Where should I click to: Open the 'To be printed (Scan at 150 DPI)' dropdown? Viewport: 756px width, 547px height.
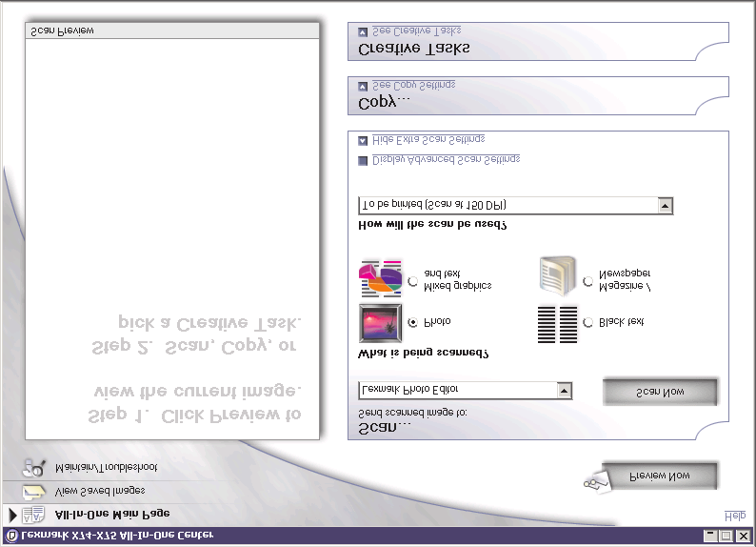[515, 206]
